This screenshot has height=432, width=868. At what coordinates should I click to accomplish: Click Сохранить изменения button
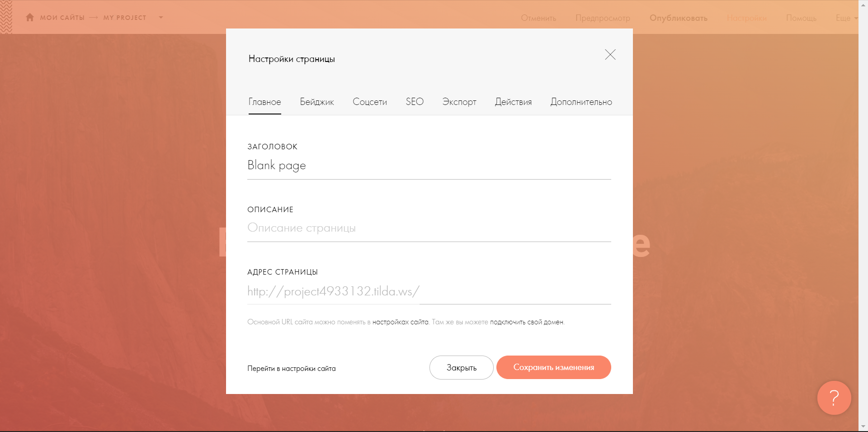pos(554,367)
